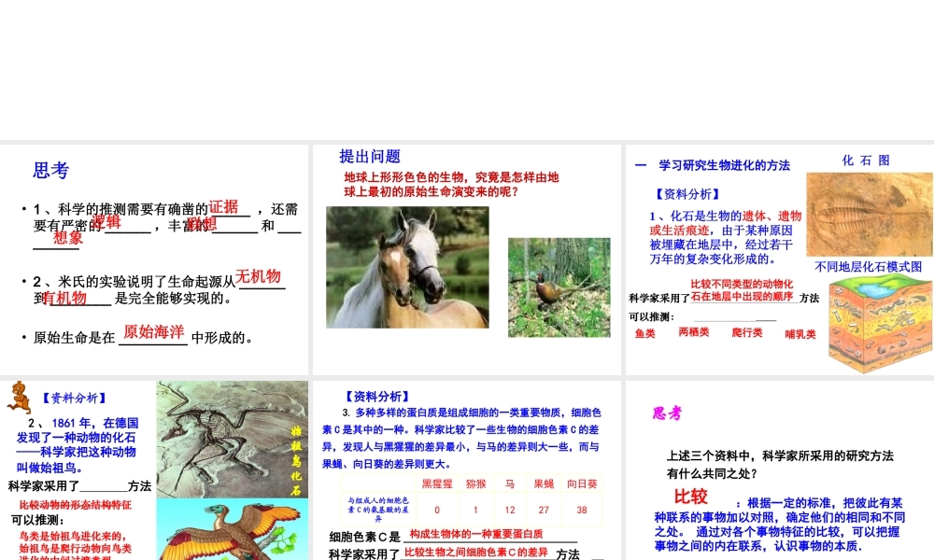Click the '3. 多种多样的蛋白质' paragraph
This screenshot has width=934, height=560.
pyautogui.click(x=462, y=438)
